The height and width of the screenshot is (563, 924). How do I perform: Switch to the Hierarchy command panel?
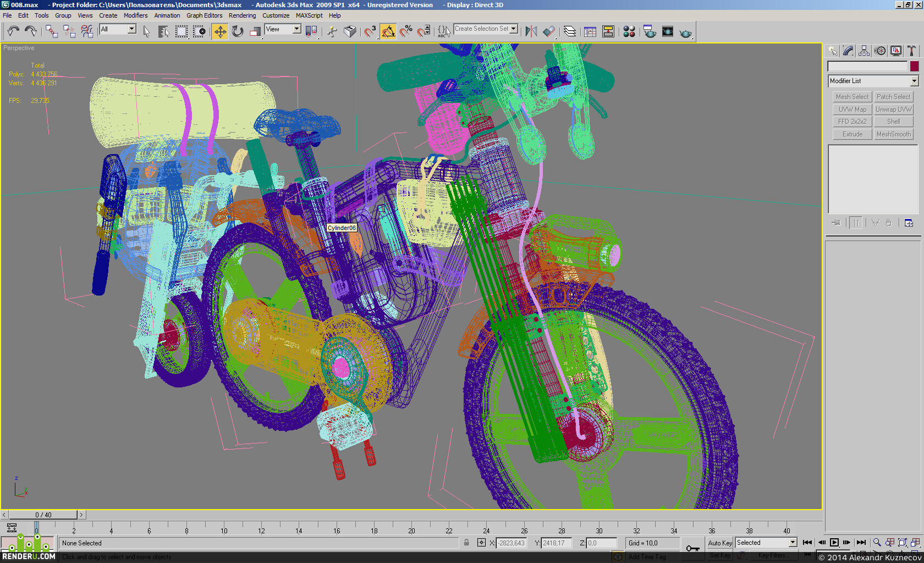[x=864, y=51]
